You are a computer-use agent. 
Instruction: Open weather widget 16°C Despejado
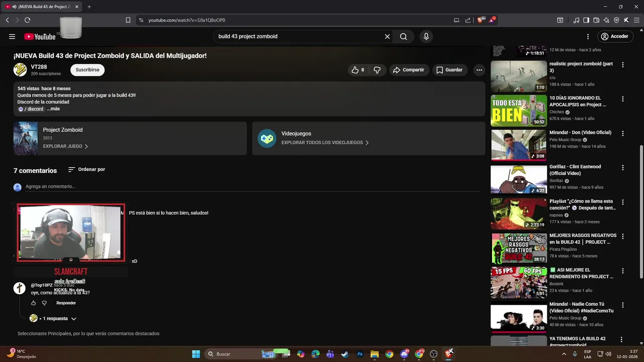coord(22,354)
